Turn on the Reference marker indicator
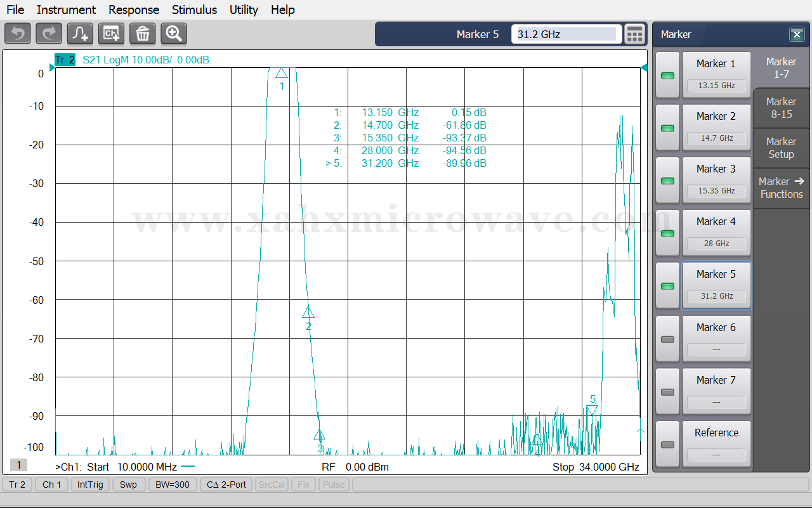 (667, 445)
